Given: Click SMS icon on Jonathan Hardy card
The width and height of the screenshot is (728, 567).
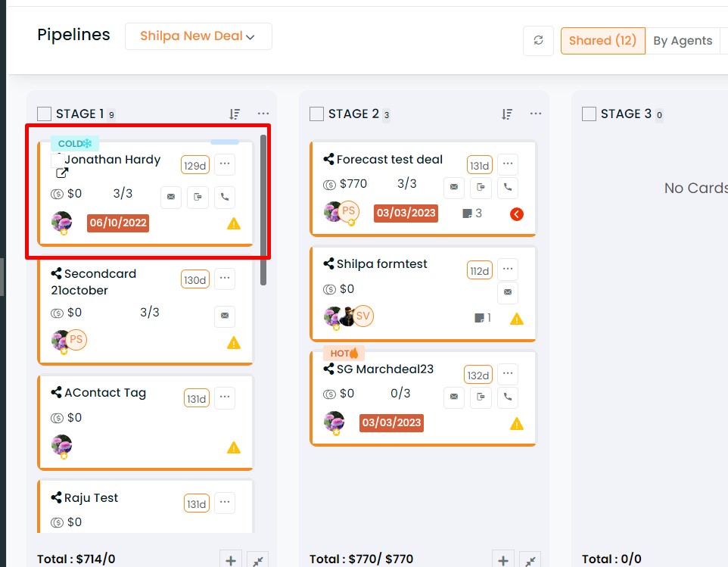Looking at the screenshot, I should (198, 197).
